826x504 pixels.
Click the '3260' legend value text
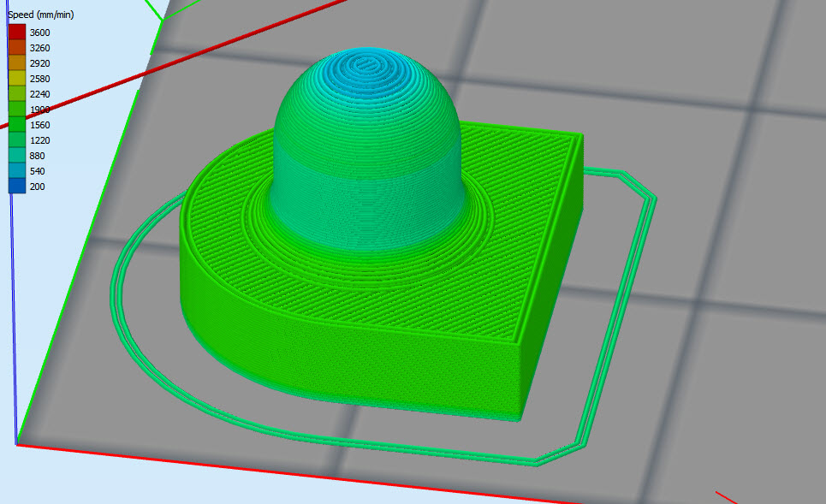(39, 48)
